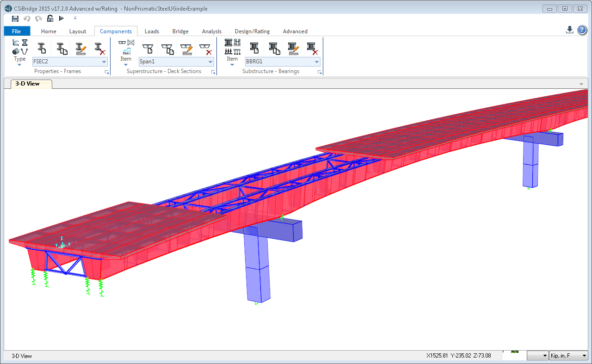Delete the selected frame property
Screen dimensions: 592x364
99,48
